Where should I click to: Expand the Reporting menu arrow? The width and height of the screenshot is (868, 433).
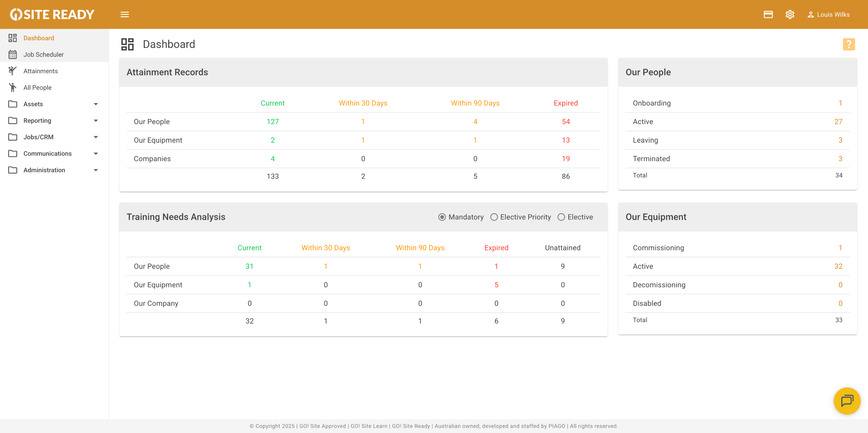tap(96, 121)
